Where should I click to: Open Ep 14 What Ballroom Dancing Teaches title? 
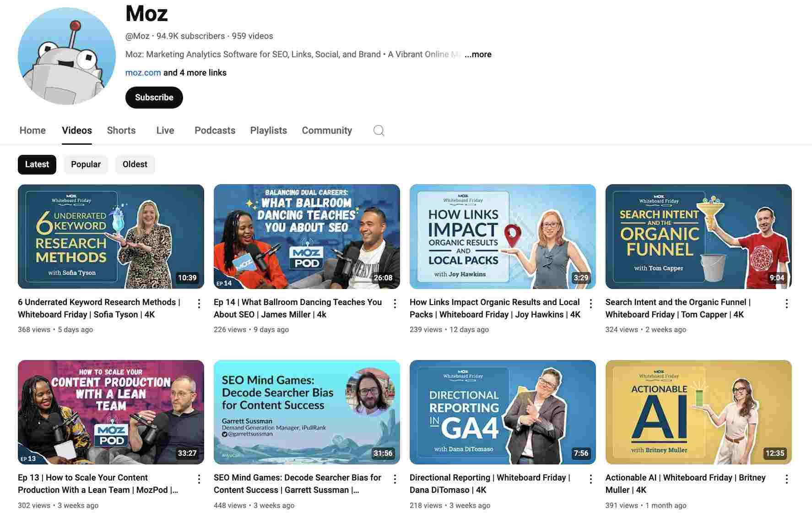tap(298, 308)
